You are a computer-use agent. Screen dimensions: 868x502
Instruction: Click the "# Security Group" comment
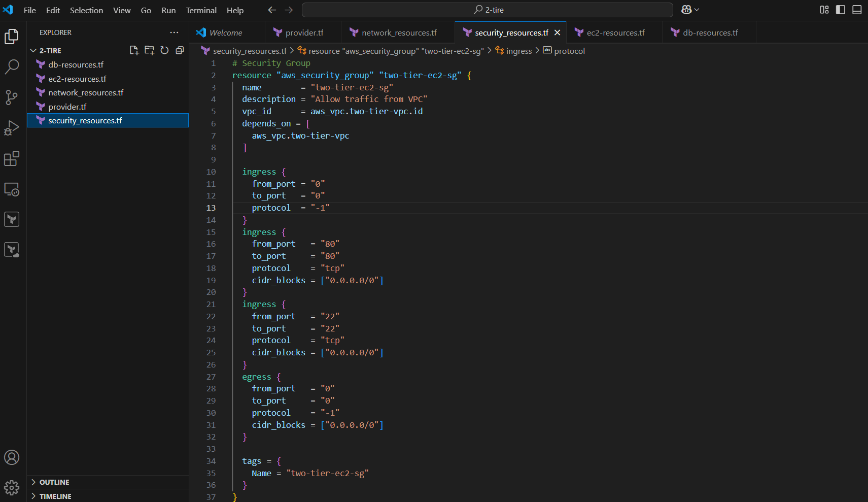[x=271, y=63]
